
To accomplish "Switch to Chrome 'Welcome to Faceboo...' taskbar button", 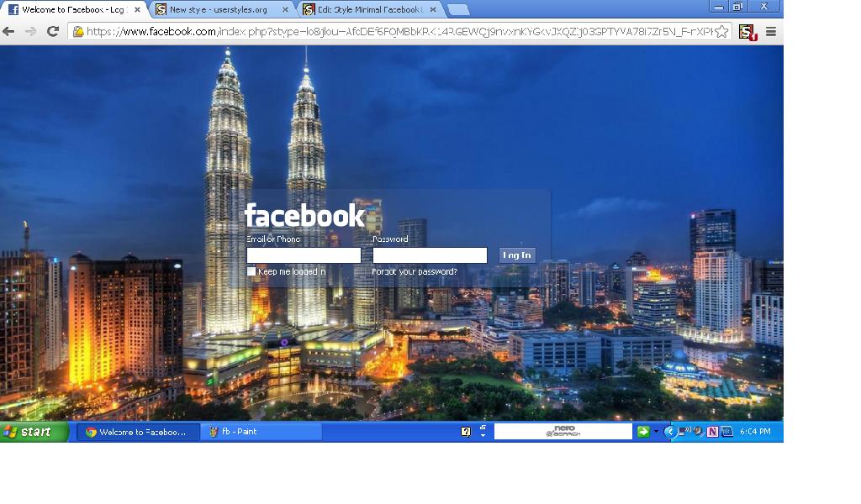I will (x=137, y=432).
